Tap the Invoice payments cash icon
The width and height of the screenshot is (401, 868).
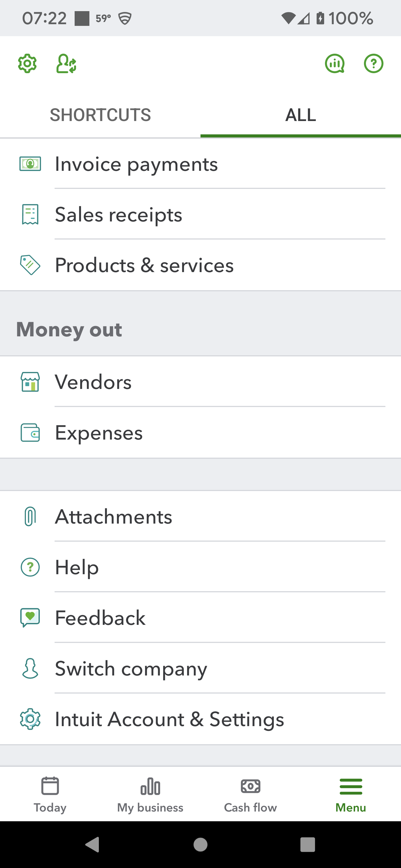click(30, 164)
